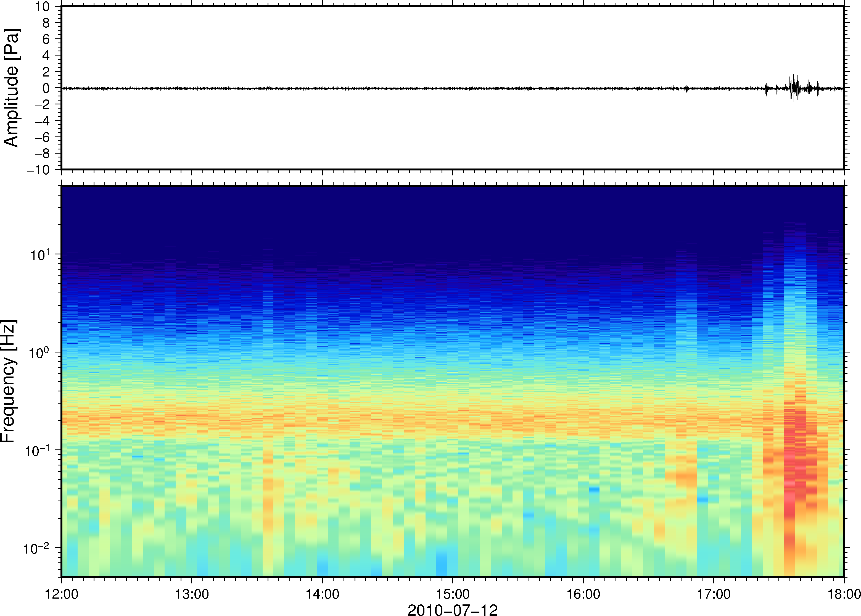Click the '15:00' time axis label
Screen dimensions: 861x616
click(x=453, y=594)
